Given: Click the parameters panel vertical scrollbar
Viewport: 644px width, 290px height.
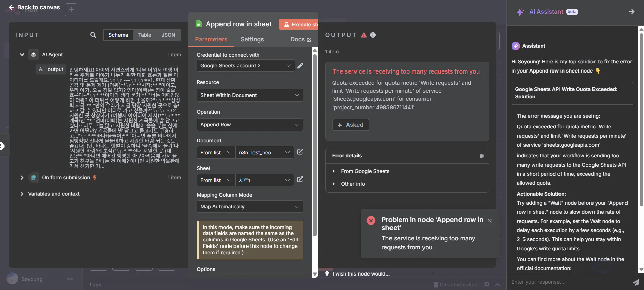Looking at the screenshot, I should point(315,145).
